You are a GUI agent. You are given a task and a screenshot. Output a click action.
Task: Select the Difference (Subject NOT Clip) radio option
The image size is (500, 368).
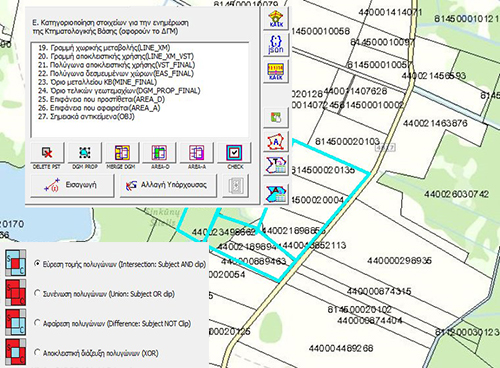click(38, 323)
